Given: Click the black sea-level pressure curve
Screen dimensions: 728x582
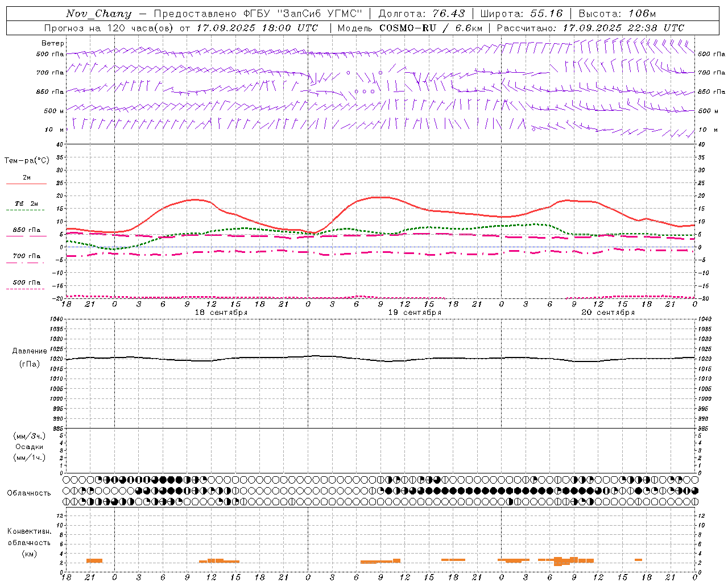Looking at the screenshot, I should pos(380,359).
